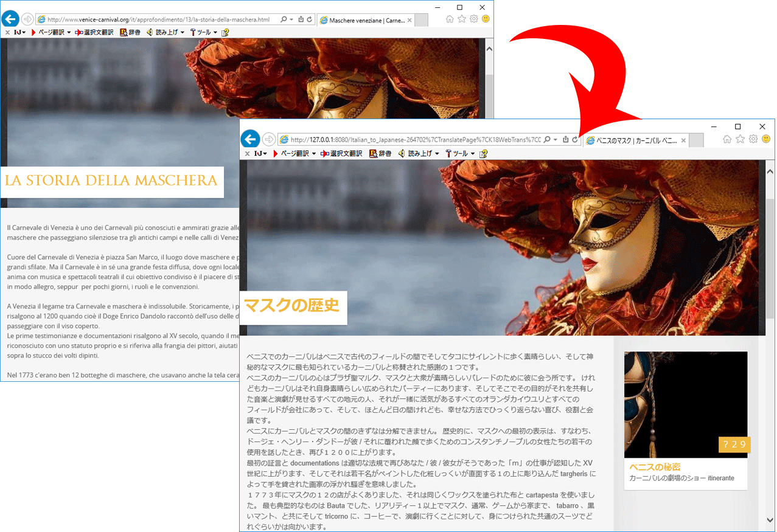The height and width of the screenshot is (532, 777).
Task: Expand ツール dropdown arrow in the Maschere veneziane window
Action: pyautogui.click(x=215, y=33)
